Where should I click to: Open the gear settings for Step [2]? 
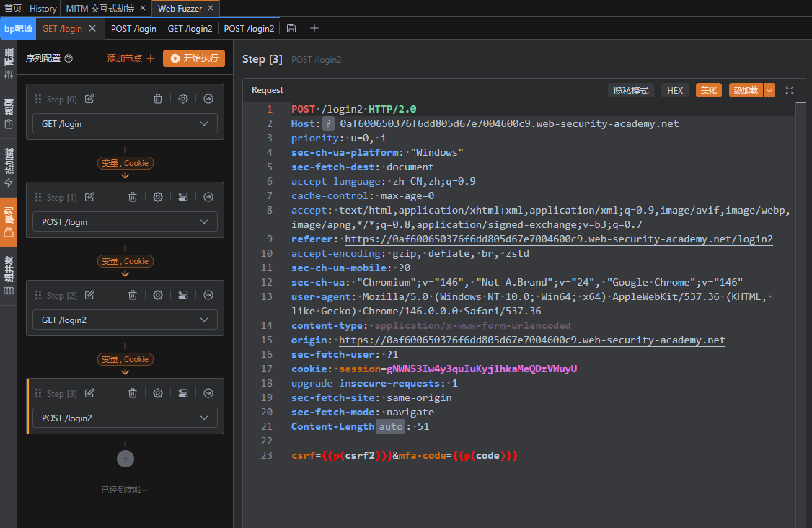click(158, 295)
